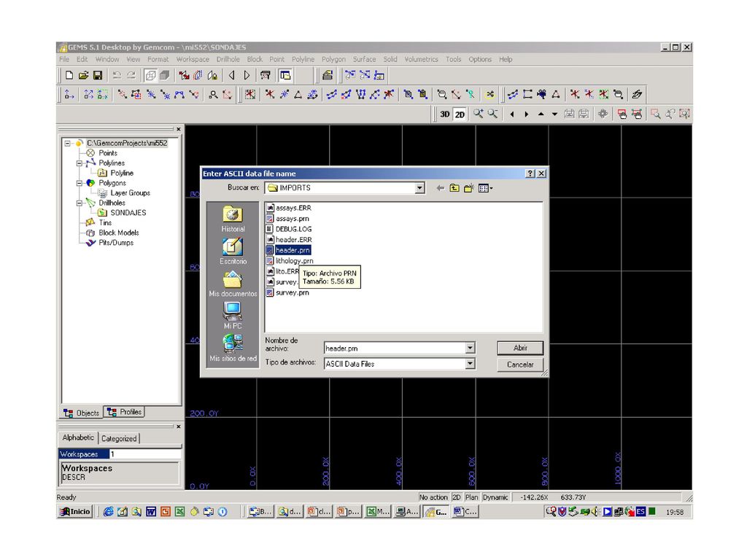The image size is (747, 560).
Task: Toggle wireframe cube display icon
Action: coord(150,75)
